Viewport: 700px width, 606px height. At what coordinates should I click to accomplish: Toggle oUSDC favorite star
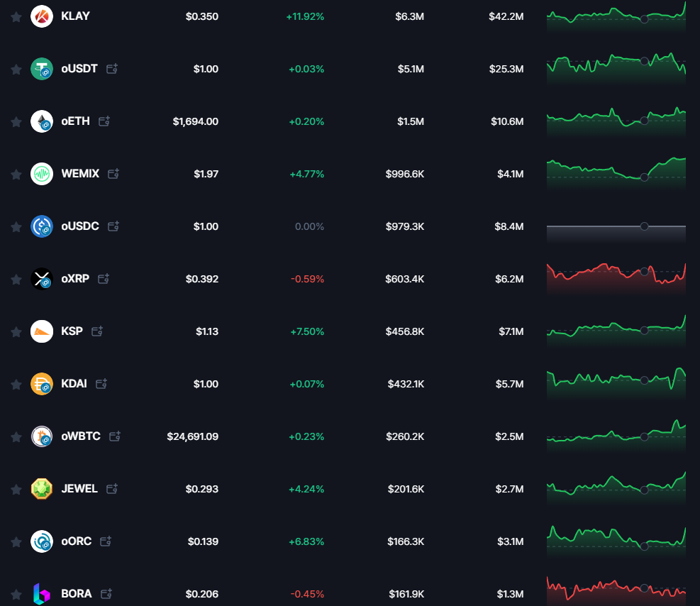click(16, 227)
